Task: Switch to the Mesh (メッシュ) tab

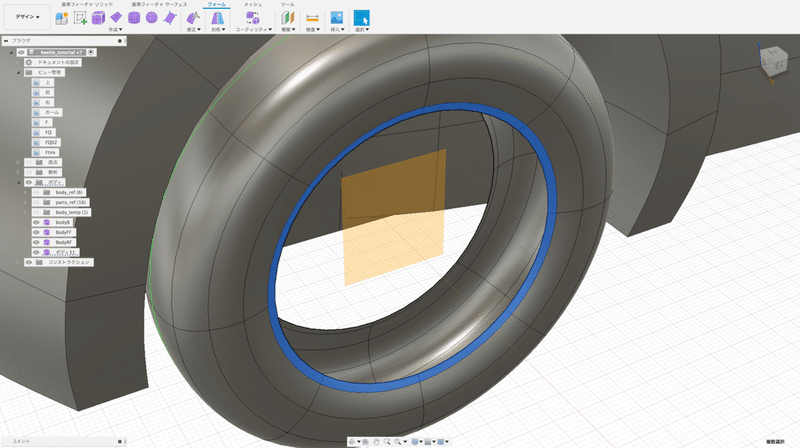Action: coord(253,4)
